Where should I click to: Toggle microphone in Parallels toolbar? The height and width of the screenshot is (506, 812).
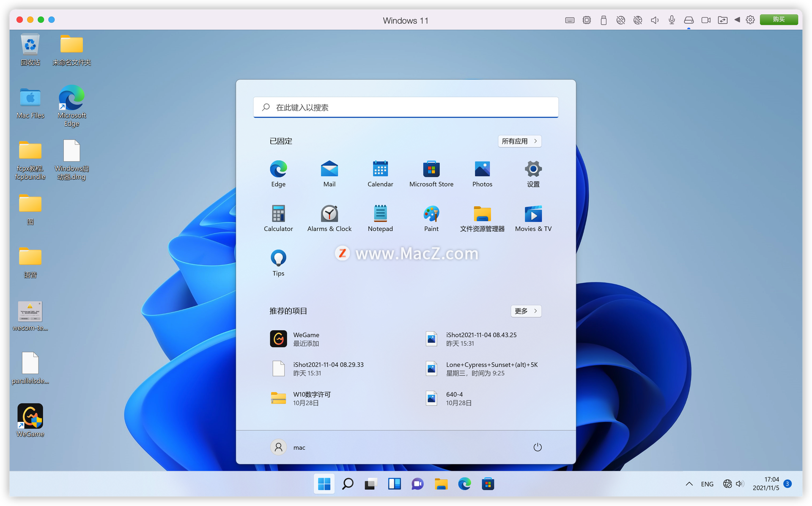point(672,20)
